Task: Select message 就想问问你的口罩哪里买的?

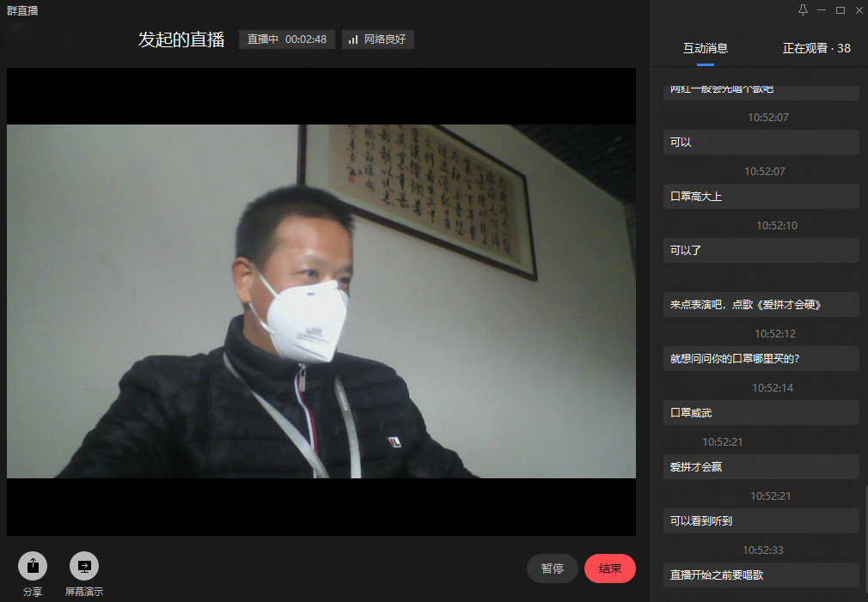Action: click(761, 359)
